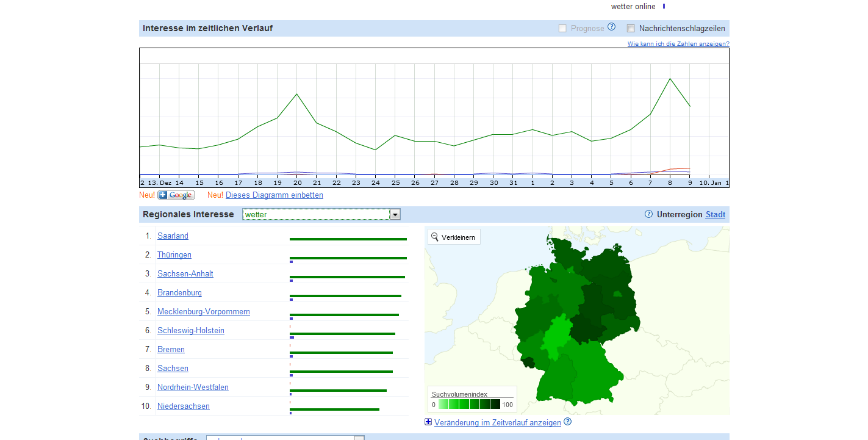Open the Brandenburg region link
The image size is (868, 440).
(179, 293)
